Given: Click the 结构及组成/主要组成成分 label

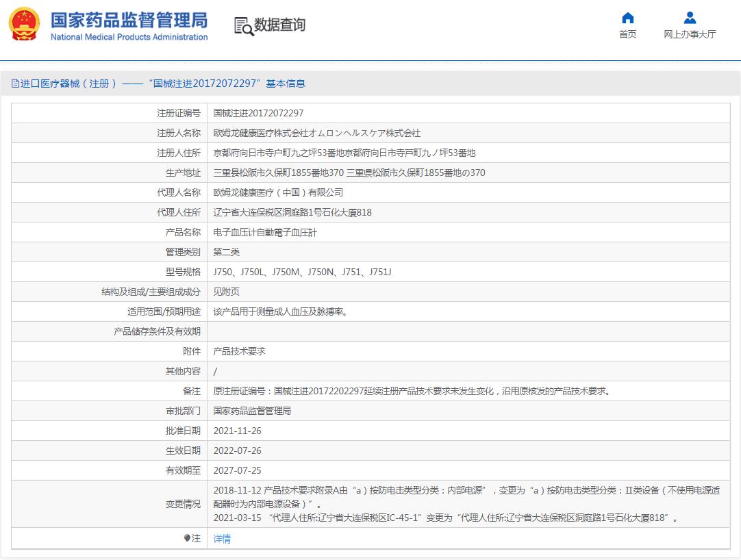Looking at the screenshot, I should (151, 292).
